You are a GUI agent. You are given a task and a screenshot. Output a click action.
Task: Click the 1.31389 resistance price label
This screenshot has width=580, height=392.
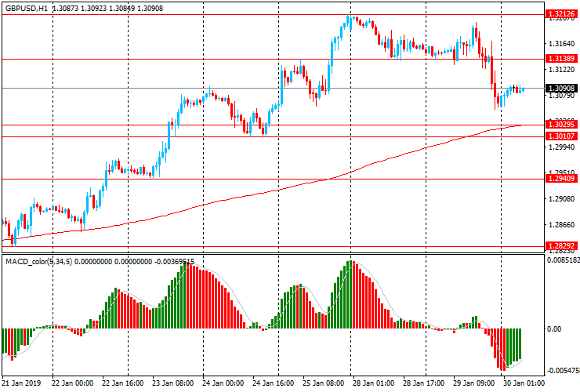point(561,59)
